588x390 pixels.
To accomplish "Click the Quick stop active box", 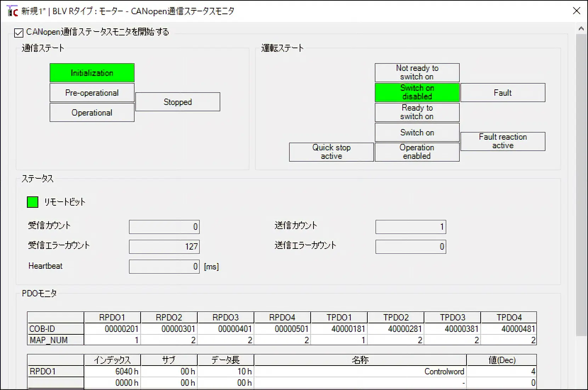I will click(331, 152).
